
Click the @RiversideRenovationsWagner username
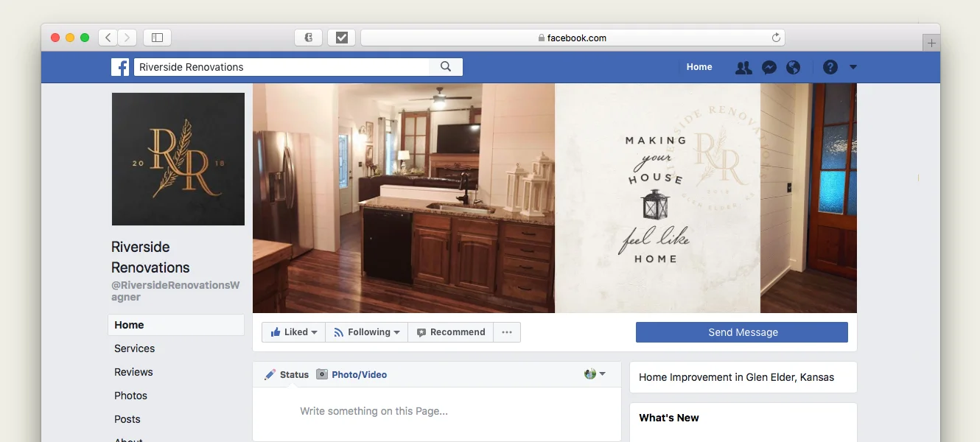(x=175, y=291)
